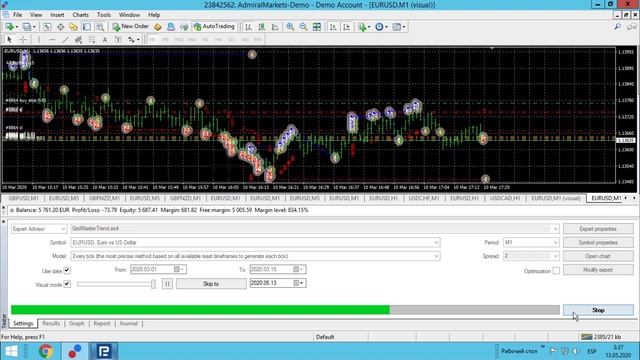Open the Skip to date picker
The height and width of the screenshot is (360, 640).
click(299, 283)
